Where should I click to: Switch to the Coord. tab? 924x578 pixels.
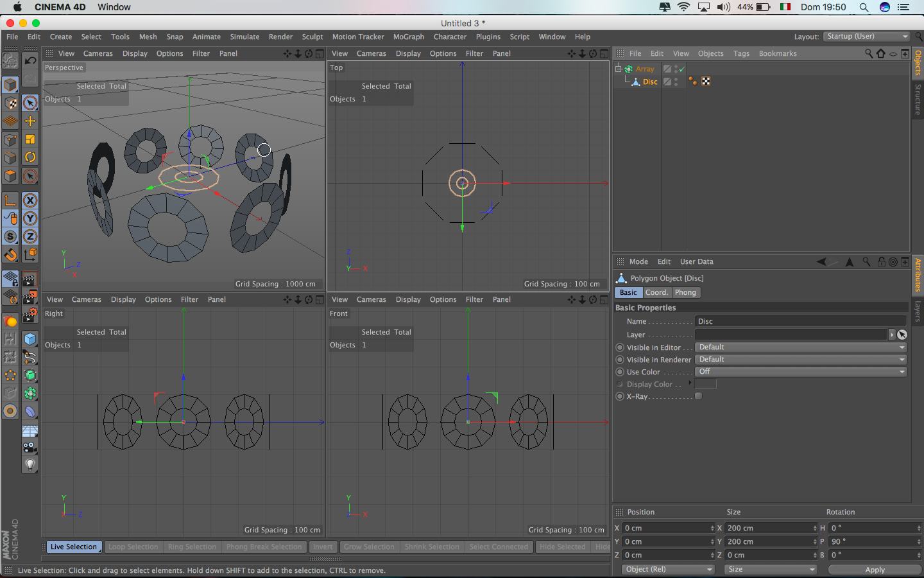(656, 292)
